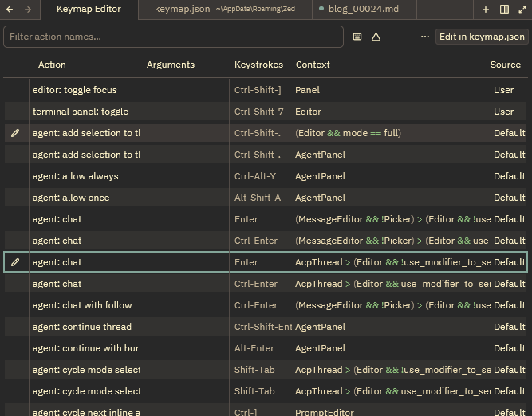This screenshot has height=416, width=532.
Task: Toggle keystroke search with keyboard icon
Action: [x=357, y=37]
